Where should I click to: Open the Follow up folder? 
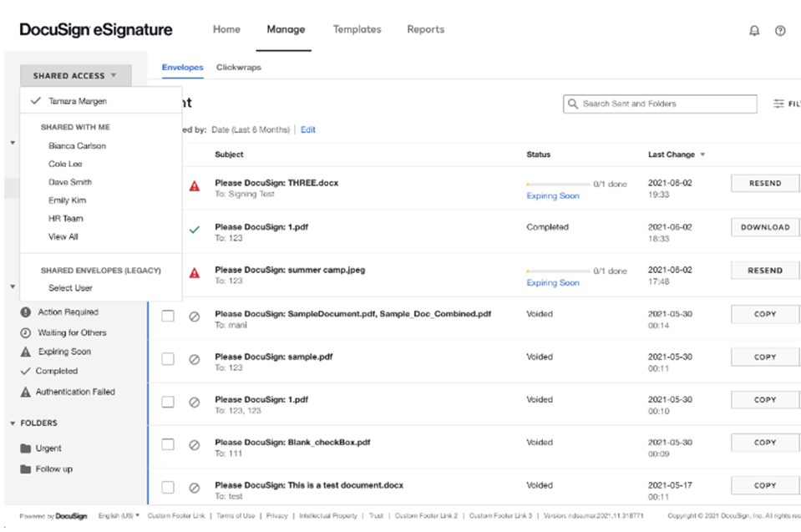coord(53,469)
